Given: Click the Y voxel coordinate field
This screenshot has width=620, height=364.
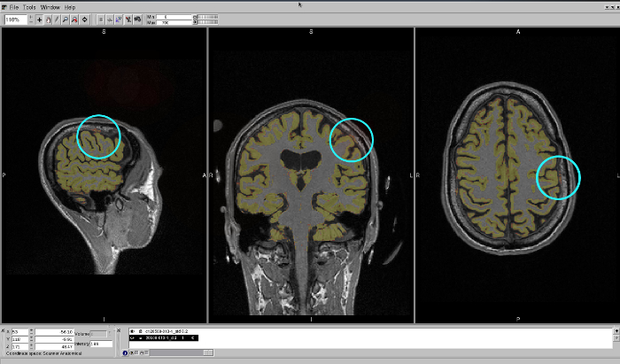Looking at the screenshot, I should pyautogui.click(x=19, y=339).
